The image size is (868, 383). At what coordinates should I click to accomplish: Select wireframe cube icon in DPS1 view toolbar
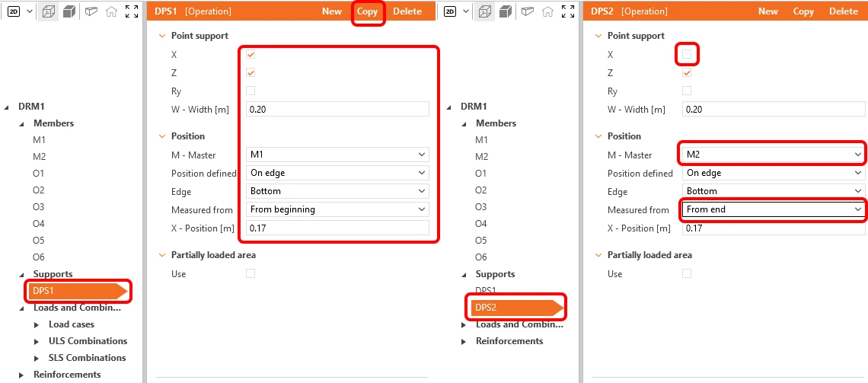click(49, 11)
